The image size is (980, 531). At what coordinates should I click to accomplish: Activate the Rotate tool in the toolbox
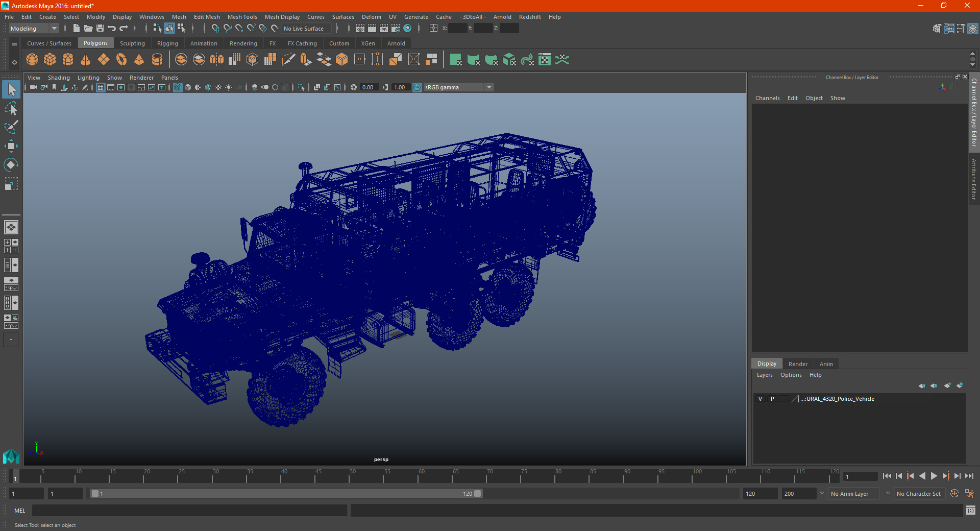tap(11, 164)
